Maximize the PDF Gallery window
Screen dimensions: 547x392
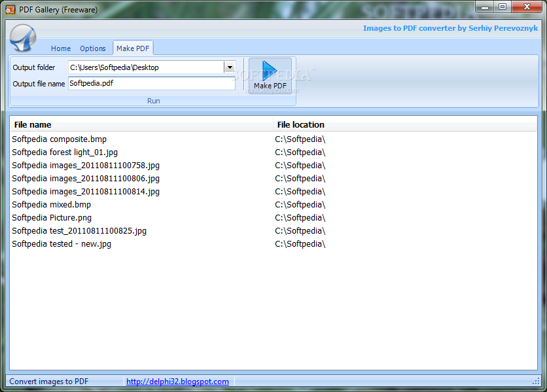point(503,7)
